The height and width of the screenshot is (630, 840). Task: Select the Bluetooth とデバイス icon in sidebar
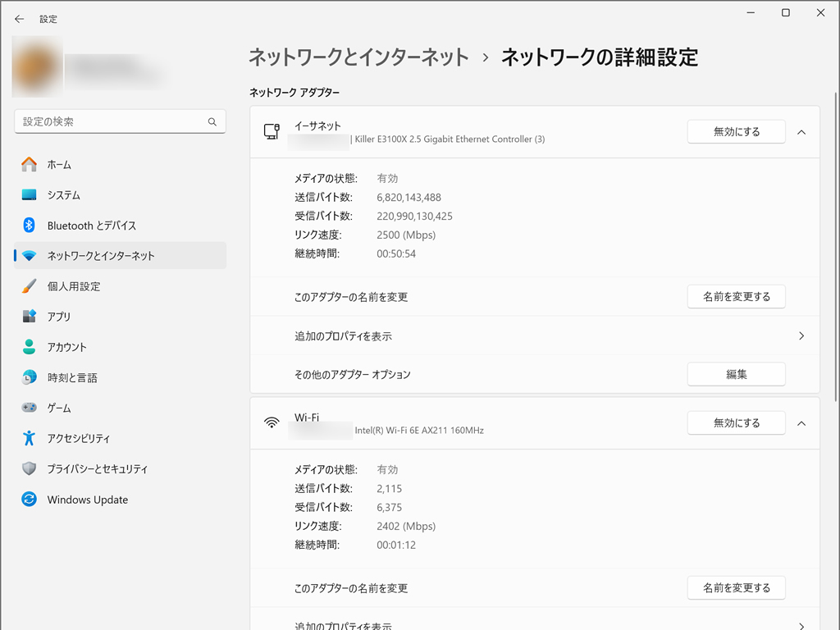click(x=29, y=226)
